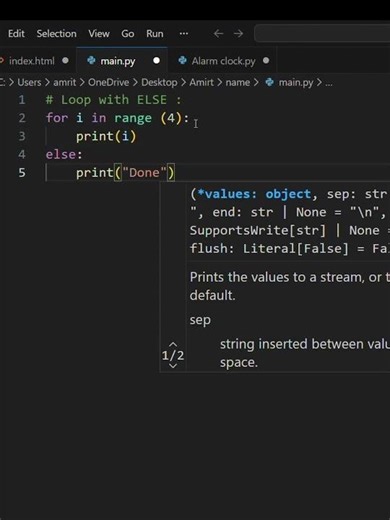This screenshot has height=520, width=390.
Task: Click the 'else:' keyword on line 4
Action: coord(64,154)
